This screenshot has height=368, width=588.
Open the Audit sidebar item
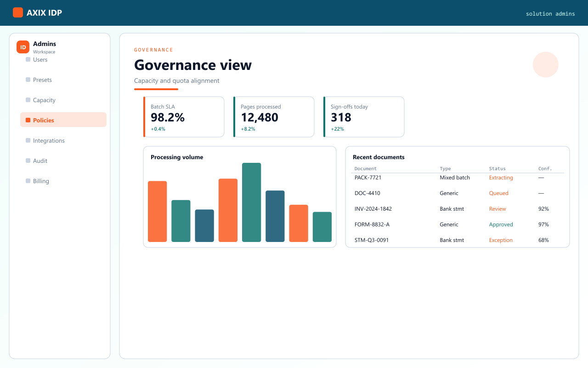63,161
